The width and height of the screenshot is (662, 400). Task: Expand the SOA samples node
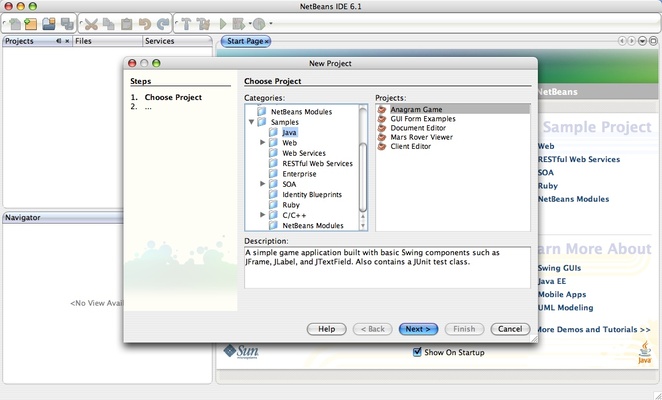263,184
